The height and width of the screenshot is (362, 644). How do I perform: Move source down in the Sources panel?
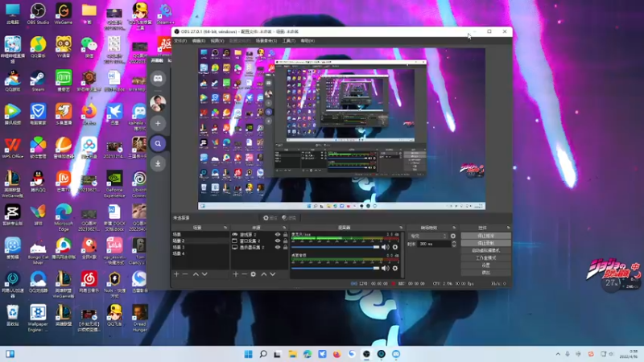click(x=272, y=274)
